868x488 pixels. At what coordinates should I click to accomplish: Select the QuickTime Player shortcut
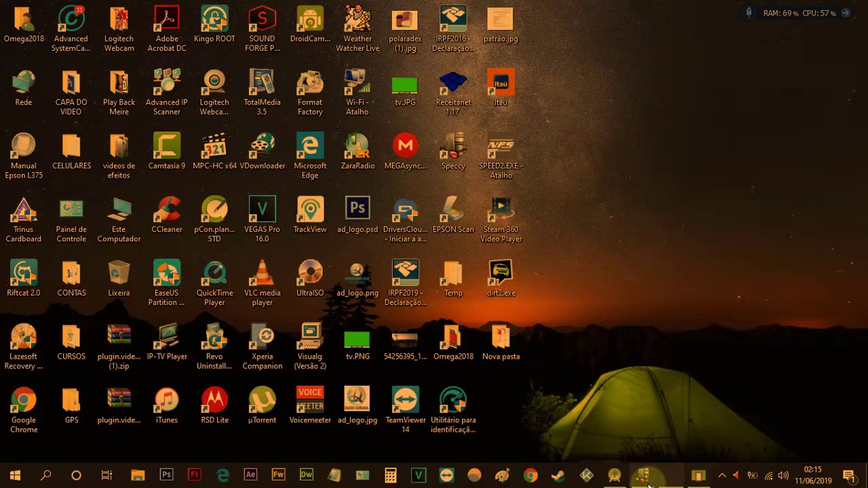pyautogui.click(x=214, y=283)
